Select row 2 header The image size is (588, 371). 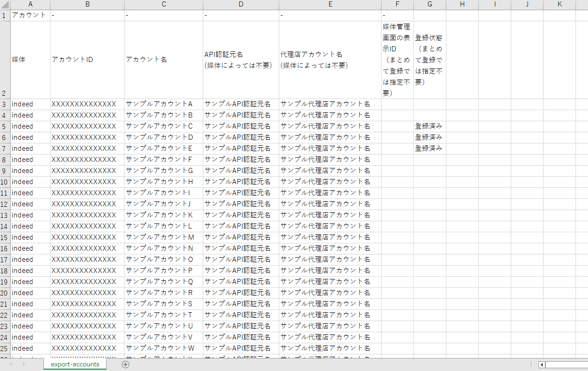[x=5, y=60]
